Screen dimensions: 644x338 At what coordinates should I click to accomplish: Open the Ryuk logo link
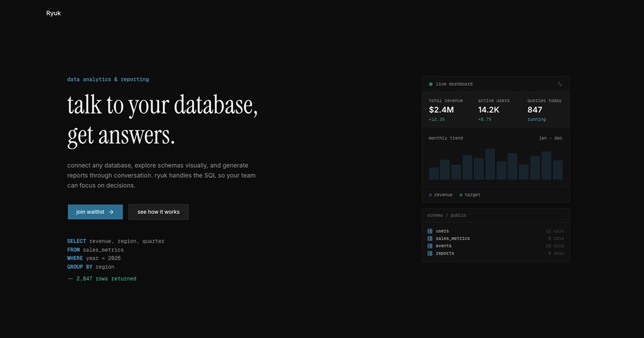(54, 13)
